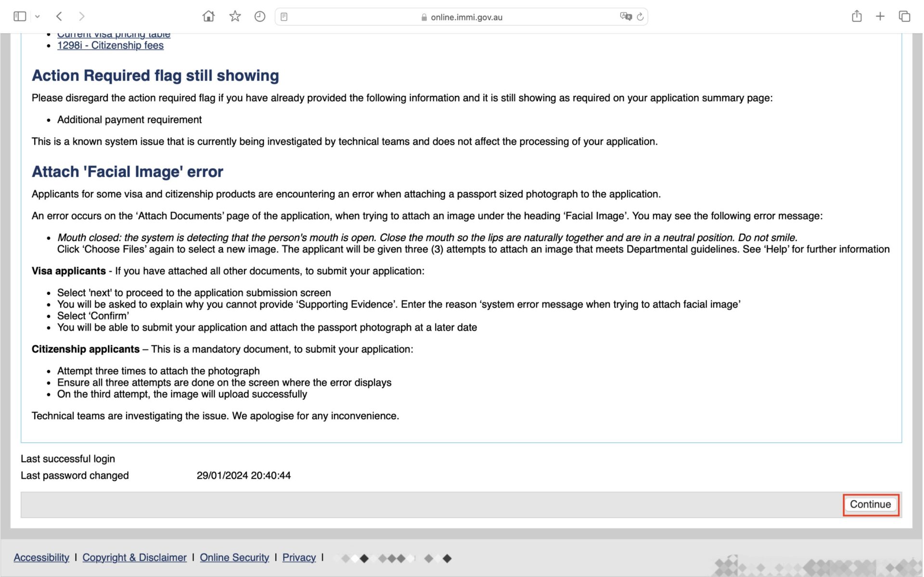Open the Copyright & Disclaimer link

point(134,557)
